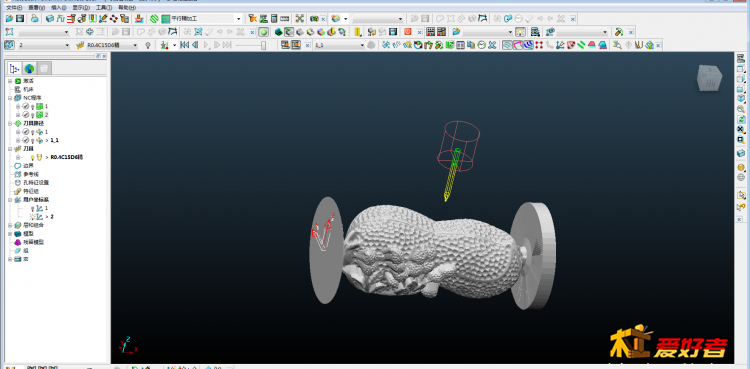Select toolpath 1_1 in the tree
750x369 pixels.
(55, 140)
